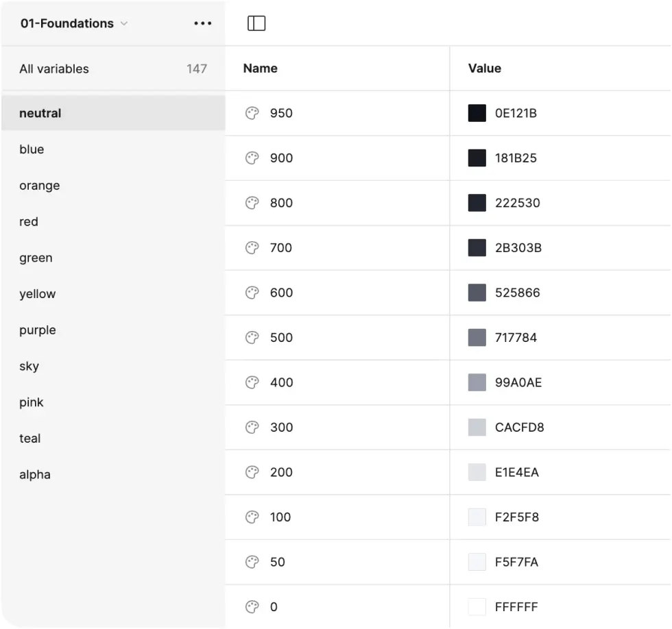Select the teal variable group
672x629 pixels.
[30, 439]
